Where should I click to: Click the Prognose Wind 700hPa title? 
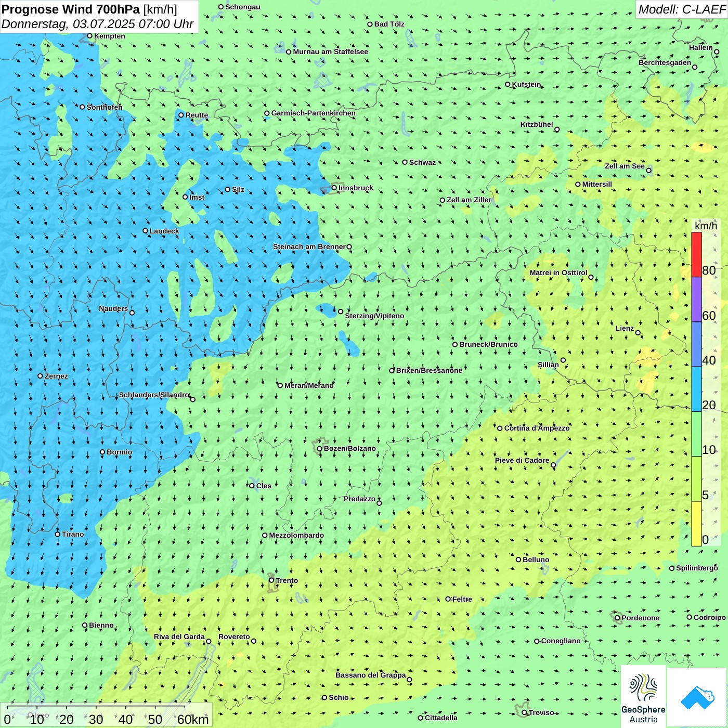89,9
